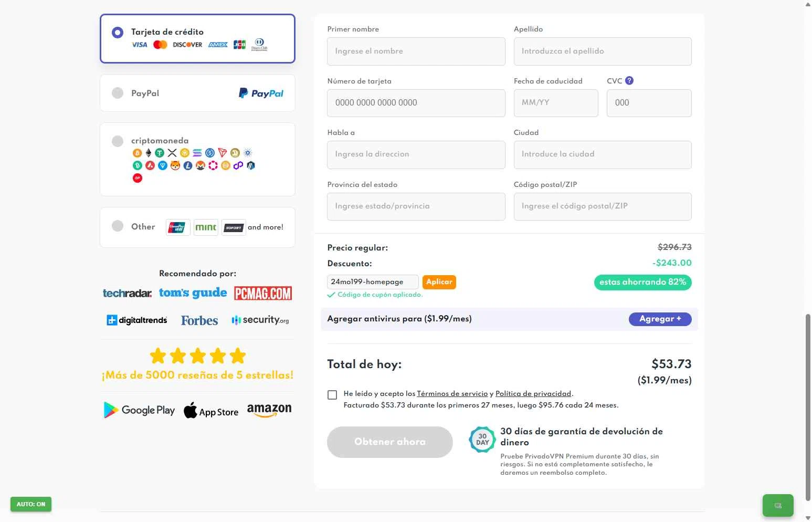
Task: Click the PCMAG.COM logo
Action: click(263, 293)
